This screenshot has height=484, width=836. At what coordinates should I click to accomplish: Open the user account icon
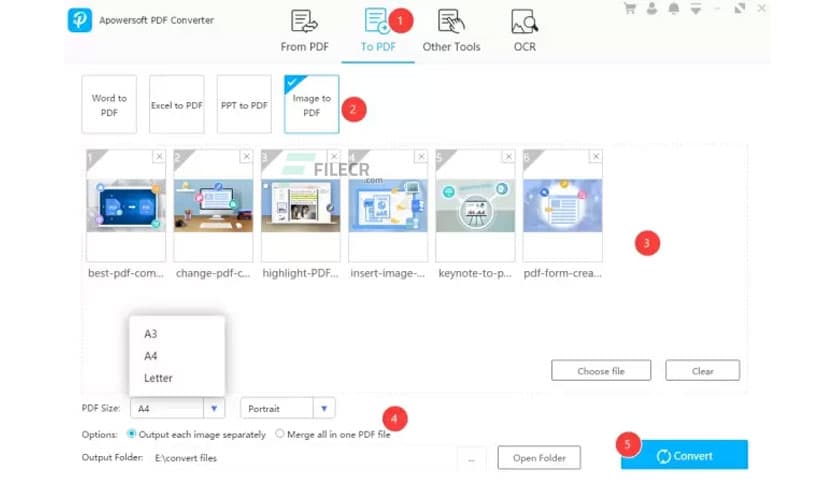click(652, 9)
